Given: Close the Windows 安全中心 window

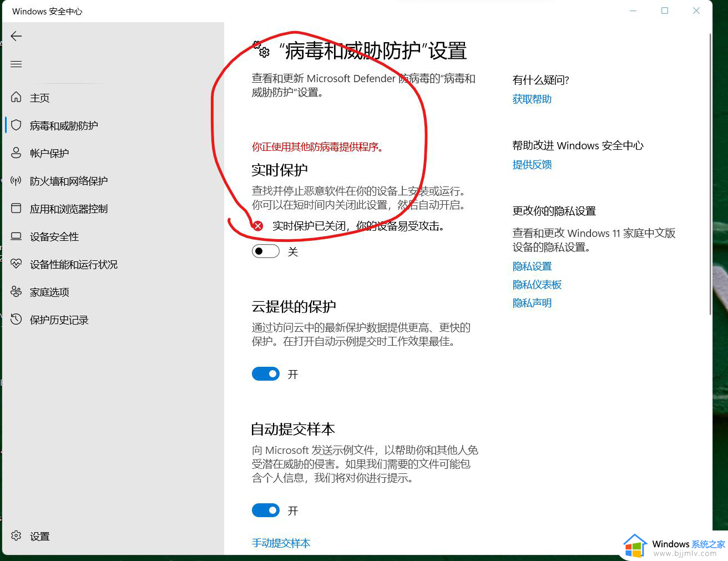Looking at the screenshot, I should (x=696, y=11).
